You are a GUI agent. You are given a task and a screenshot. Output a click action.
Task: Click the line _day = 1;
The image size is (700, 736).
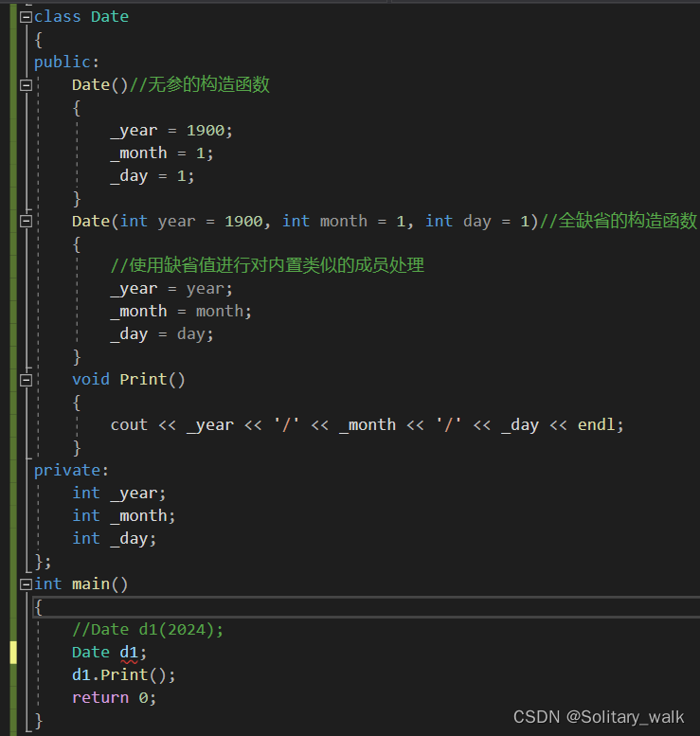click(153, 176)
